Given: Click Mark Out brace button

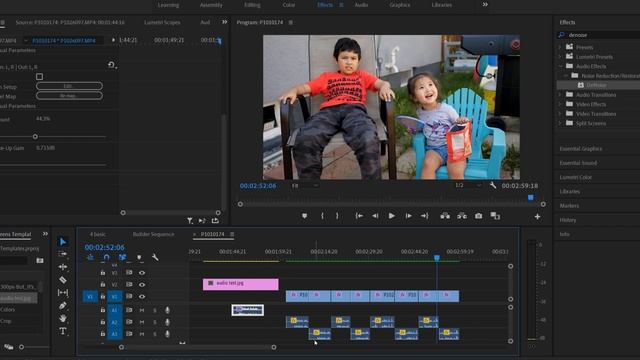Looking at the screenshot, I should (x=337, y=216).
